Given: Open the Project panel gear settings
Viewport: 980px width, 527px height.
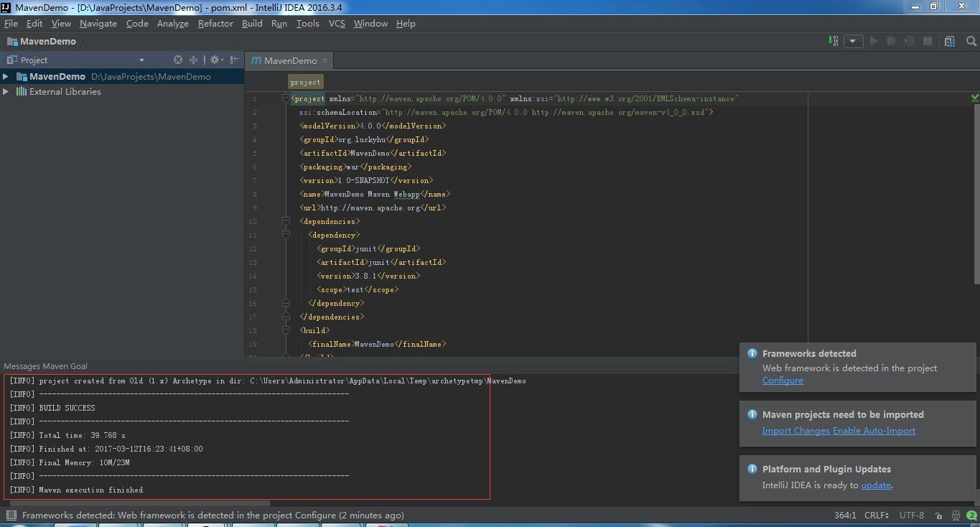Looking at the screenshot, I should pyautogui.click(x=215, y=60).
